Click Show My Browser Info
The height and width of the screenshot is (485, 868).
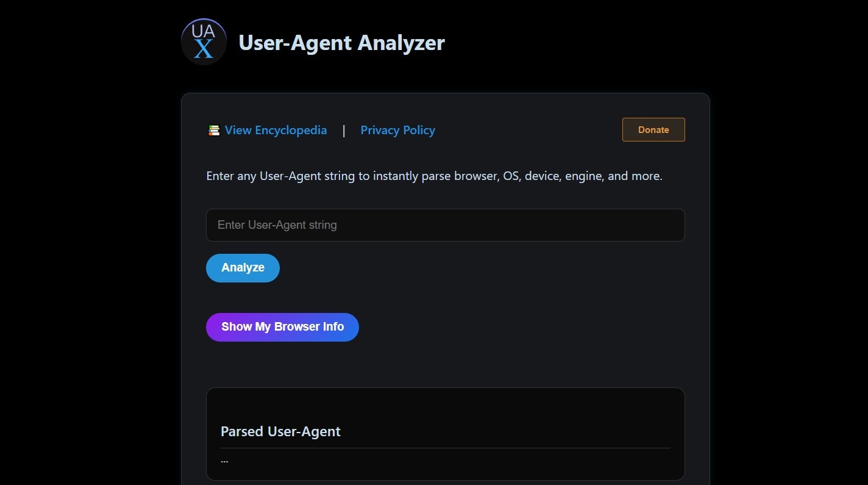click(x=282, y=327)
